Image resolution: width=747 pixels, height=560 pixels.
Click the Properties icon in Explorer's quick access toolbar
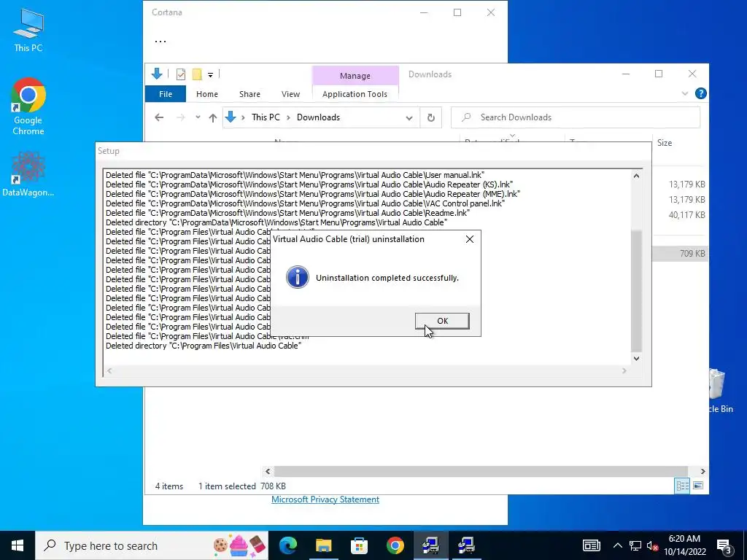coord(181,74)
